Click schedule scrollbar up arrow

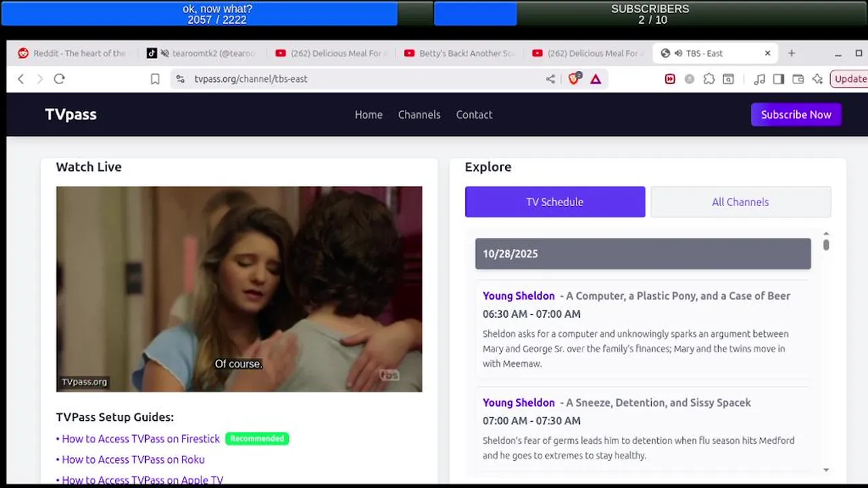826,234
